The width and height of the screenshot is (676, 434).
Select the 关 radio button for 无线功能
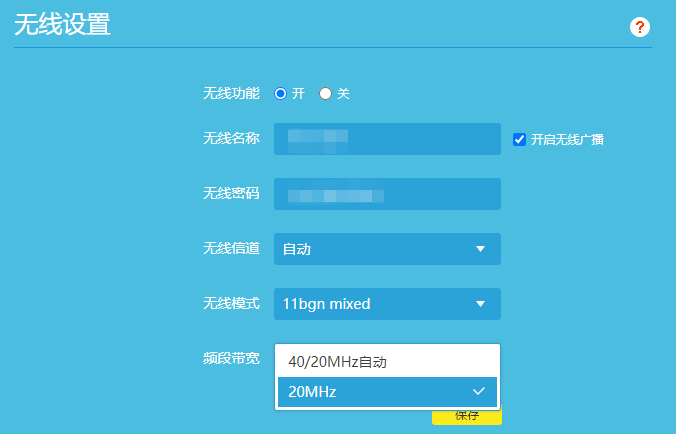tap(325, 94)
